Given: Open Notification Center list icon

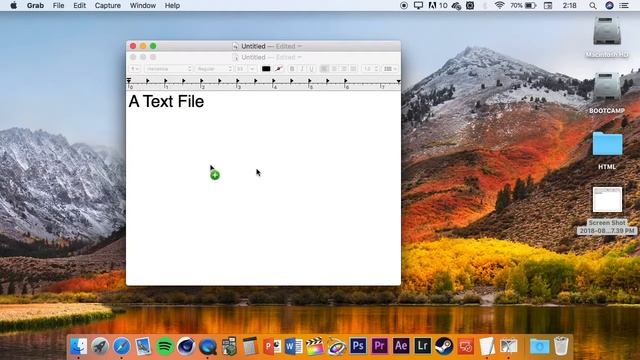Looking at the screenshot, I should click(624, 6).
